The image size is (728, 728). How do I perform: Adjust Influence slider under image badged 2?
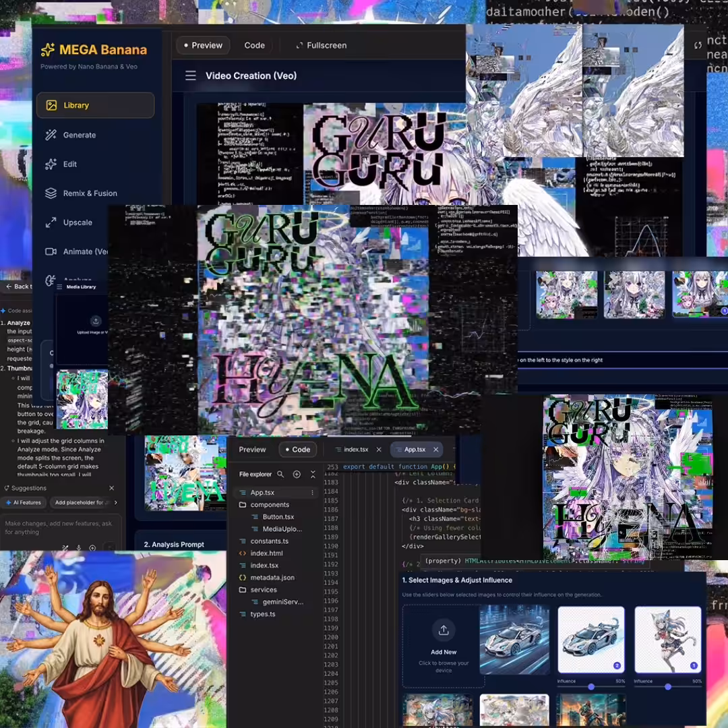(x=591, y=687)
